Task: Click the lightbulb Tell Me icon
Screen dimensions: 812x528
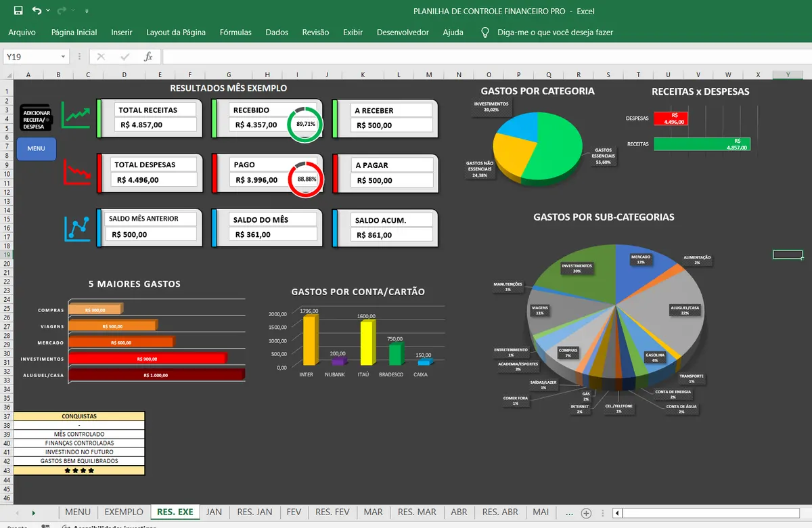Action: [485, 32]
